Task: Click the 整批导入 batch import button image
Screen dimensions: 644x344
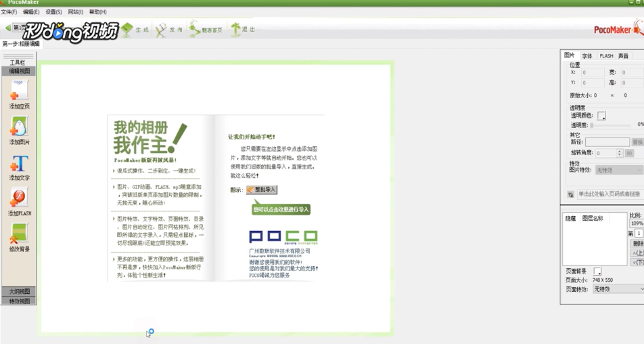Action: click(x=262, y=190)
